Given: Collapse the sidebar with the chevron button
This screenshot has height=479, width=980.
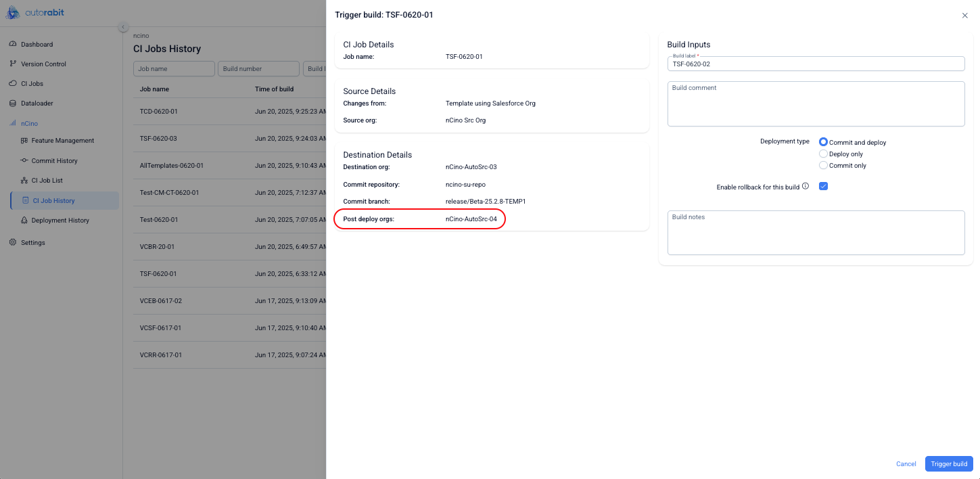Looking at the screenshot, I should coord(123,27).
